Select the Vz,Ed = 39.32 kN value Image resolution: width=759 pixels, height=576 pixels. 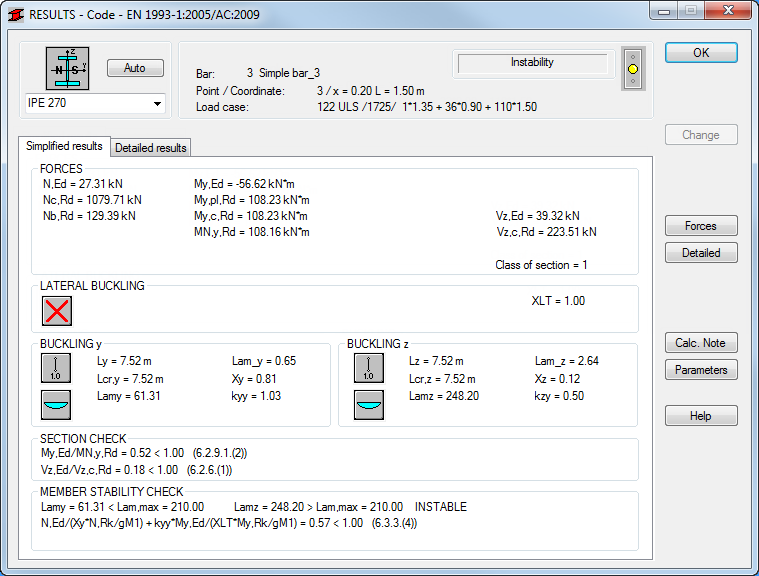(x=538, y=216)
